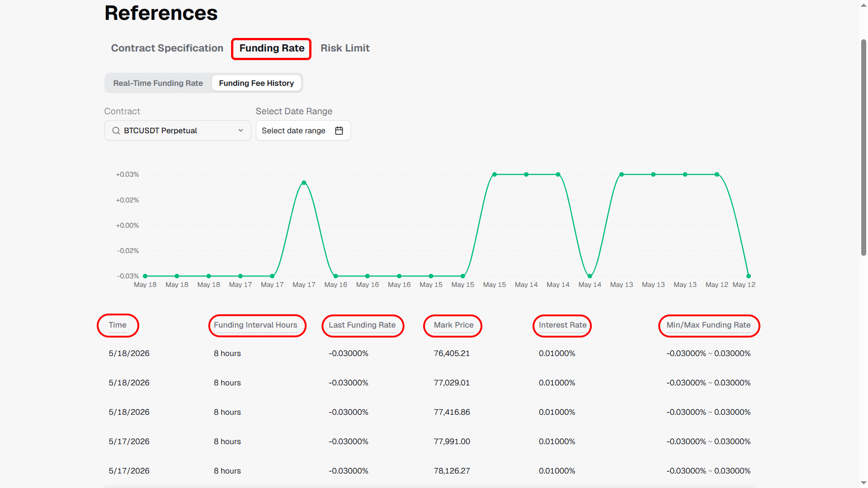Image resolution: width=868 pixels, height=488 pixels.
Task: Click the page vertical scrollbar thumb
Action: (863, 147)
